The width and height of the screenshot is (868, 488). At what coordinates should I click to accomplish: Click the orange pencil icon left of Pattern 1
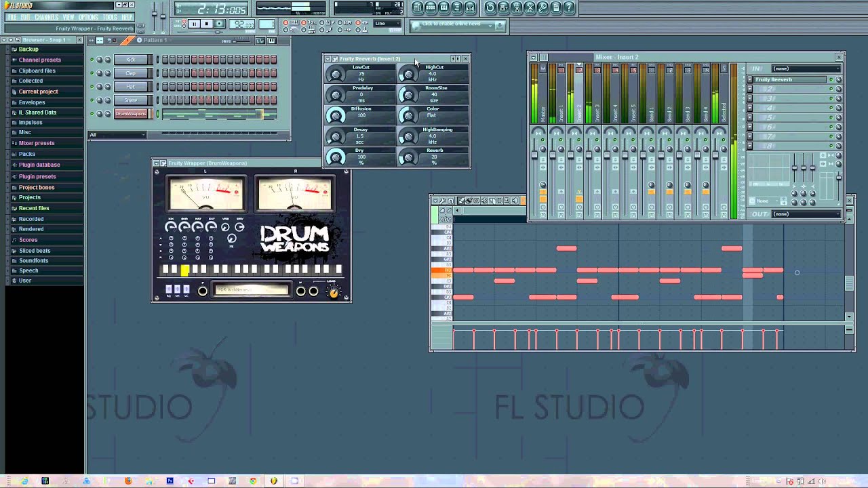tap(127, 40)
